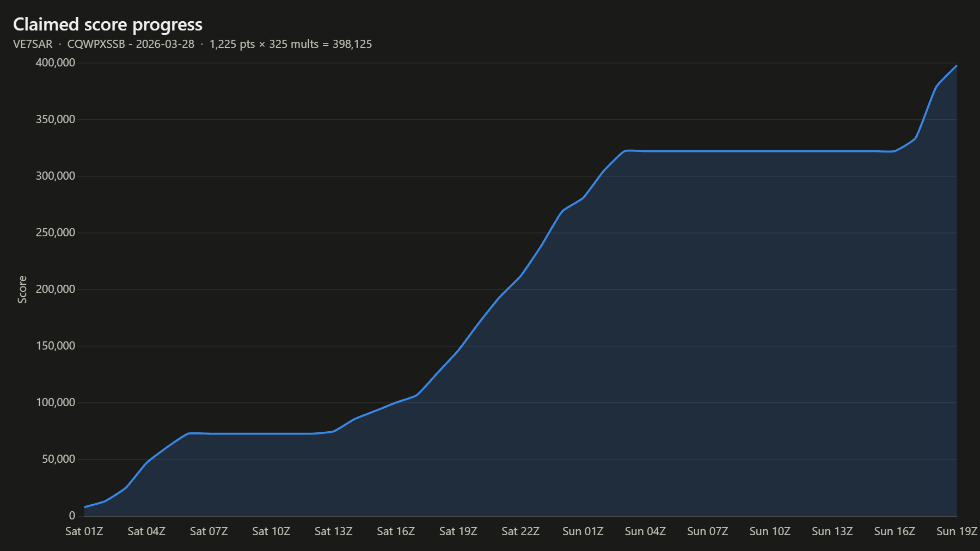Click the 'Sun 07Z' x-axis label
This screenshot has width=980, height=551.
708,531
